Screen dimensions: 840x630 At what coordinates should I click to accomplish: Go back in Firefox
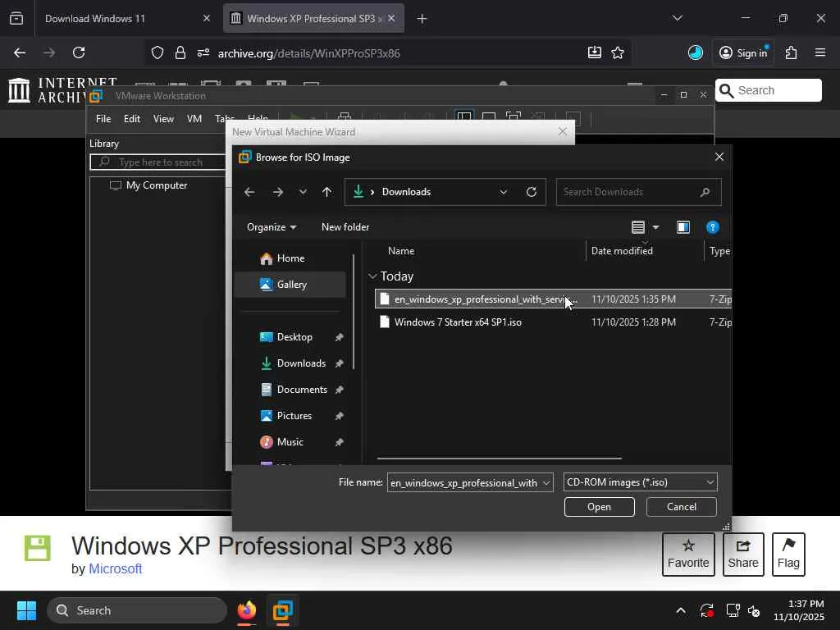(x=20, y=53)
